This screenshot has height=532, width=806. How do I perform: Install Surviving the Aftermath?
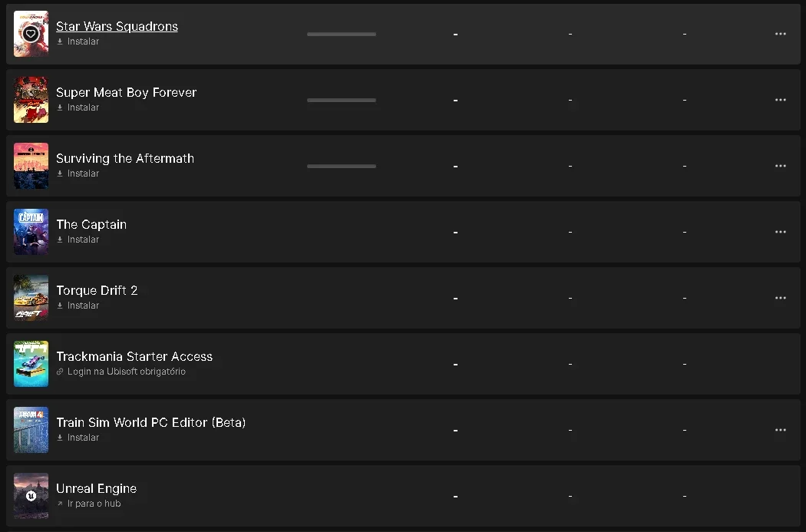pyautogui.click(x=83, y=173)
